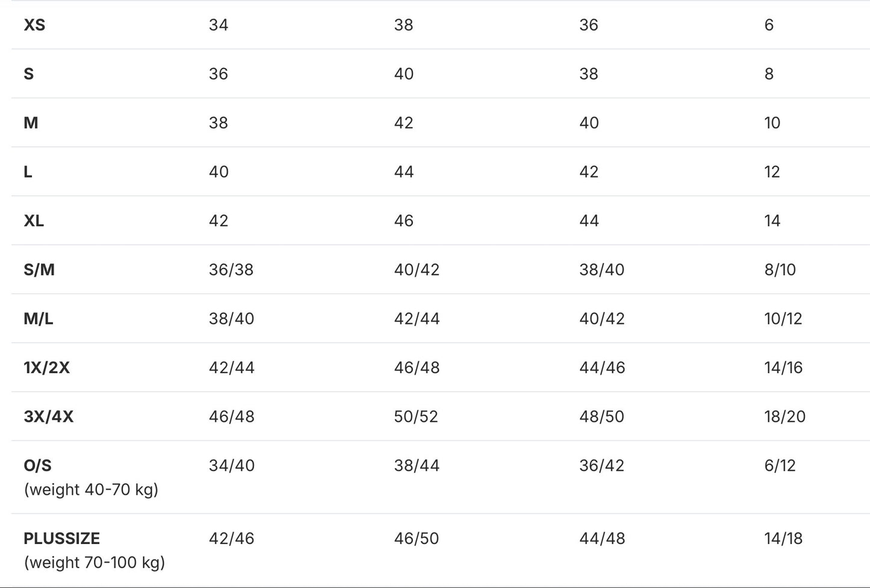Select the 18/20 value cell
This screenshot has height=588, width=870.
(785, 416)
